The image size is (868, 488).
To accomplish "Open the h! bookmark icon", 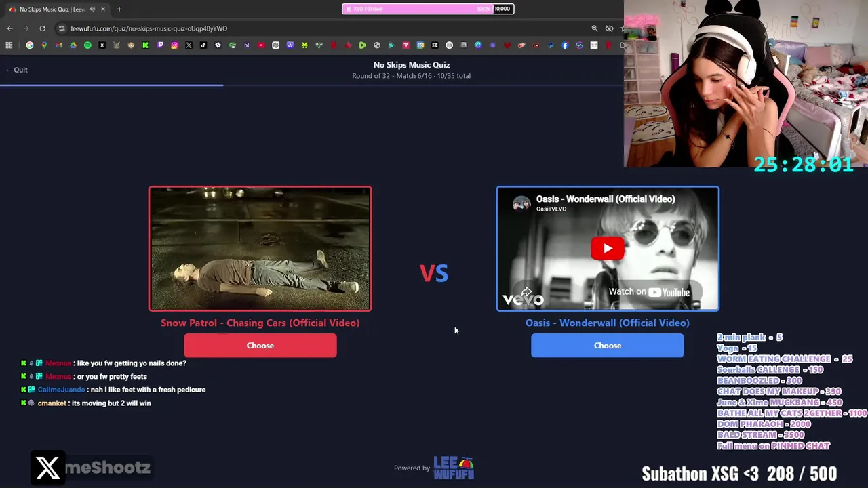I will pos(247,45).
